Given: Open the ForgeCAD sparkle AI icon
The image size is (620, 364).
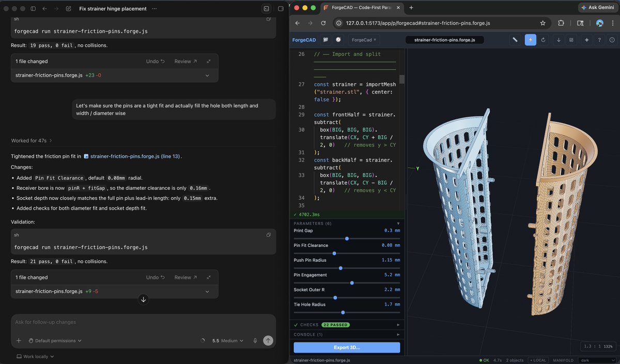Looking at the screenshot, I should (x=586, y=40).
